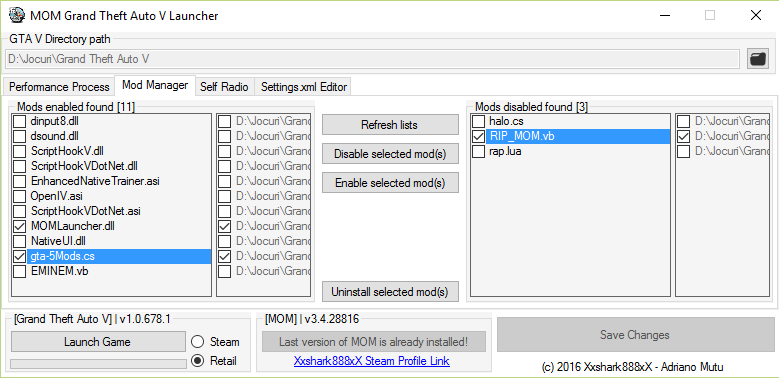
Task: Check path checkbox beside rap.lua row
Action: pos(684,151)
